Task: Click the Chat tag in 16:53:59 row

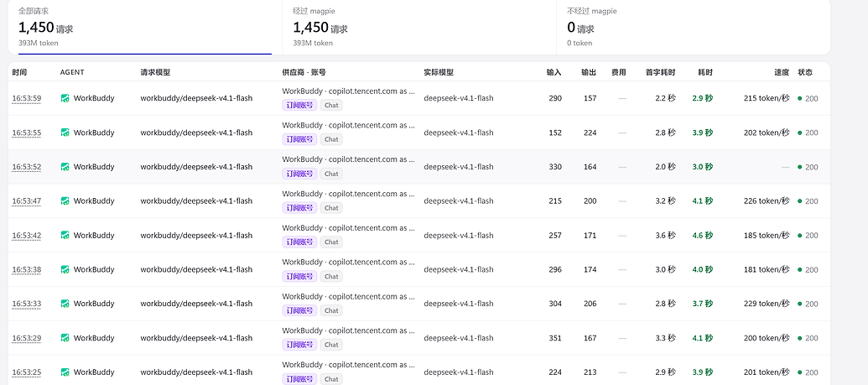Action: tap(331, 105)
